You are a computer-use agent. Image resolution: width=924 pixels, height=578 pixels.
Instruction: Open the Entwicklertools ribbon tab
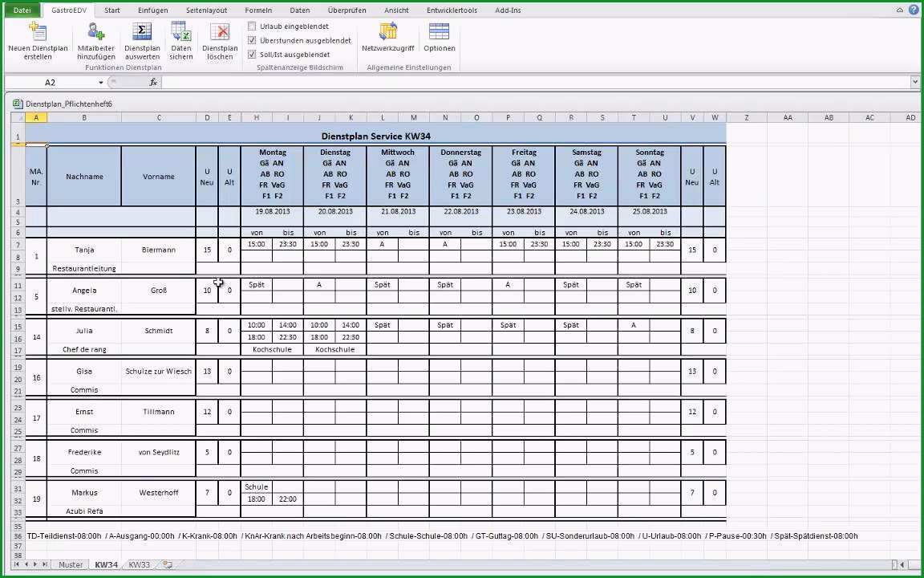coord(452,10)
